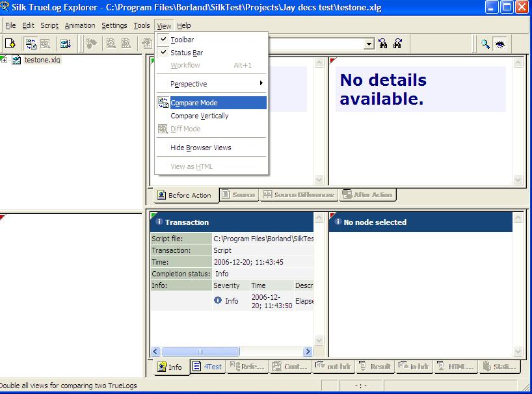Click the grayed footprints toolbar icon

pyautogui.click(x=91, y=44)
